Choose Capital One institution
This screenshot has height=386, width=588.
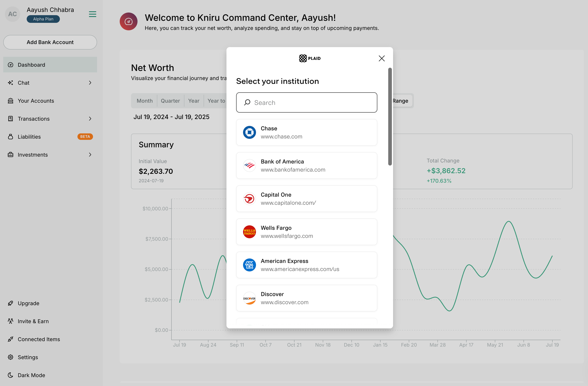[307, 198]
